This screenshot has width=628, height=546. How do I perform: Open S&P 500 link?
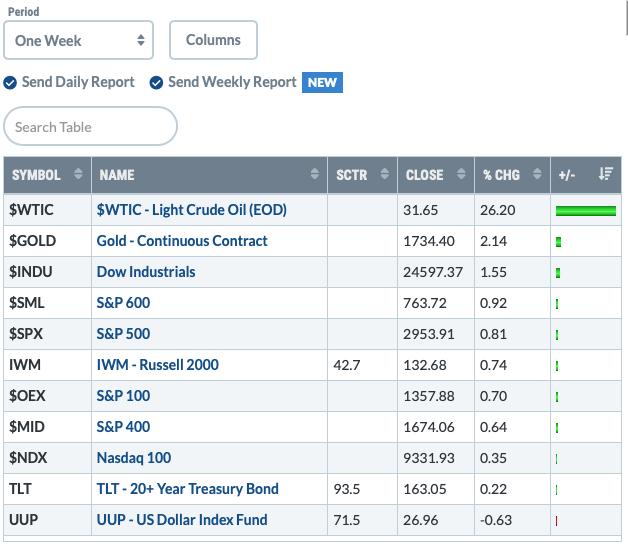(x=123, y=334)
